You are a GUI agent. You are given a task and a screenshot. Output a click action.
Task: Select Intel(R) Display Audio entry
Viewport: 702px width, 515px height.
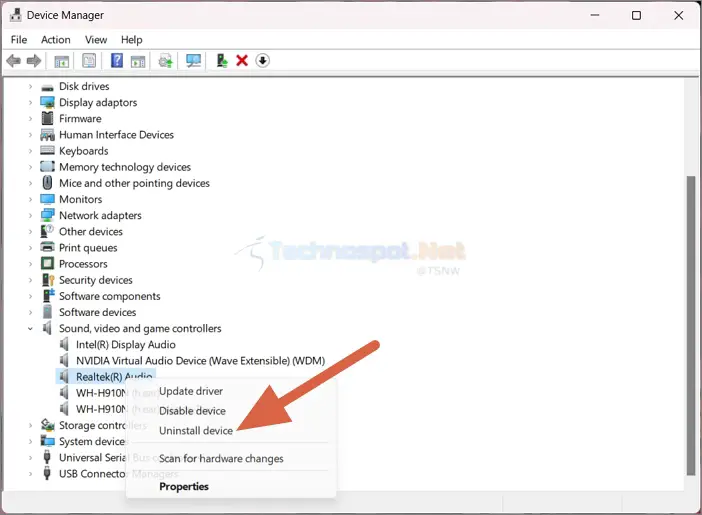click(125, 344)
